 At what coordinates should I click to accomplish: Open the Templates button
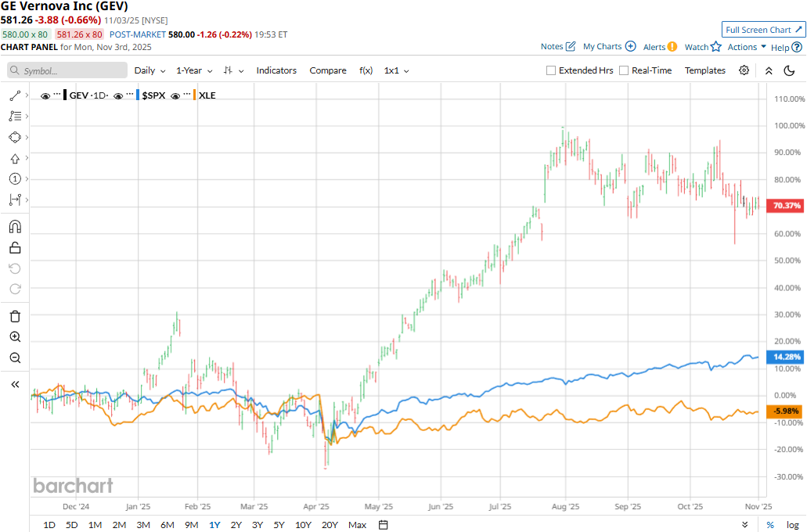pos(705,70)
